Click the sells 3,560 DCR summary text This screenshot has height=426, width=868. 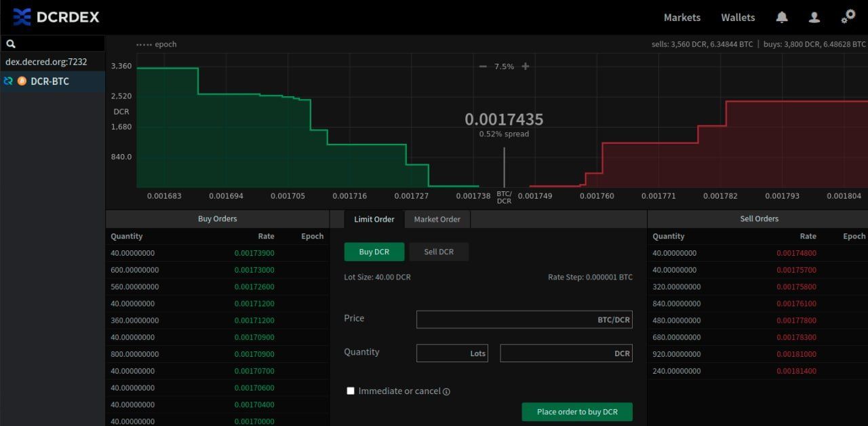coord(702,44)
